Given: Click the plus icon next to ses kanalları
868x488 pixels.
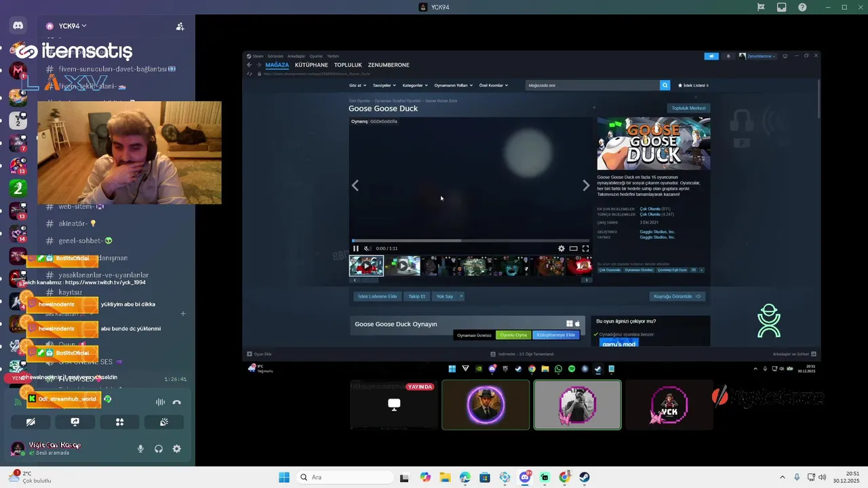Looking at the screenshot, I should (x=182, y=313).
